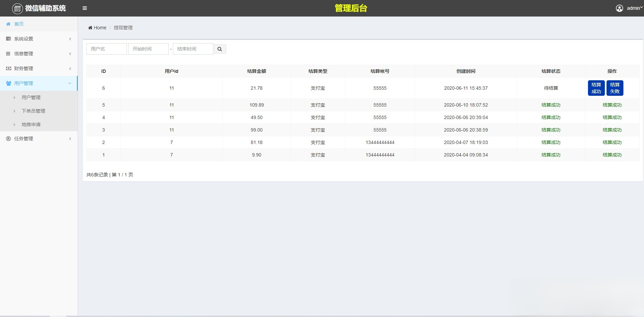Click inside the 用户名 search field
Viewport: 644px width, 317px height.
106,49
